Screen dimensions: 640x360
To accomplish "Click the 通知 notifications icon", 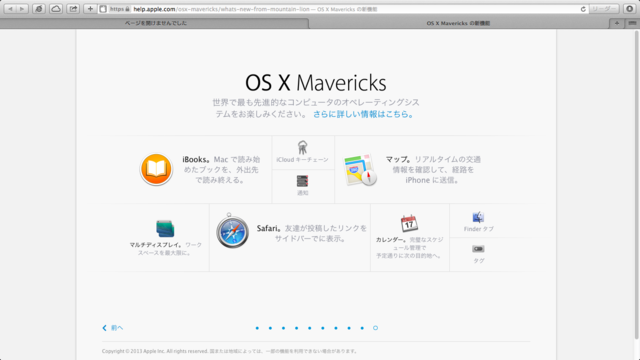I will [302, 181].
